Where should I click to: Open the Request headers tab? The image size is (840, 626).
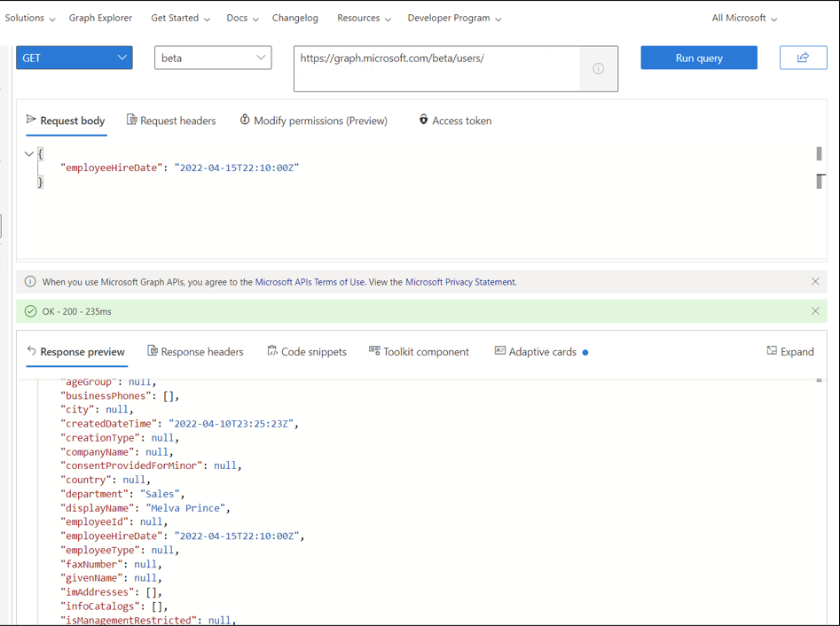(x=171, y=121)
